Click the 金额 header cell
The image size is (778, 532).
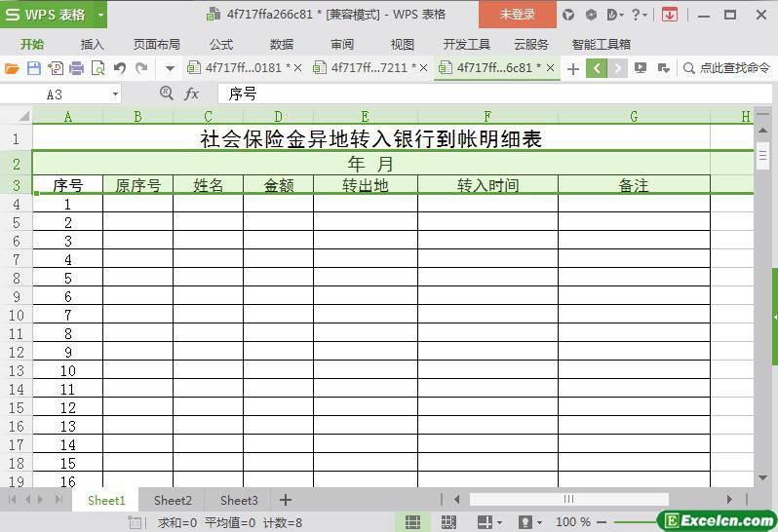click(x=279, y=184)
